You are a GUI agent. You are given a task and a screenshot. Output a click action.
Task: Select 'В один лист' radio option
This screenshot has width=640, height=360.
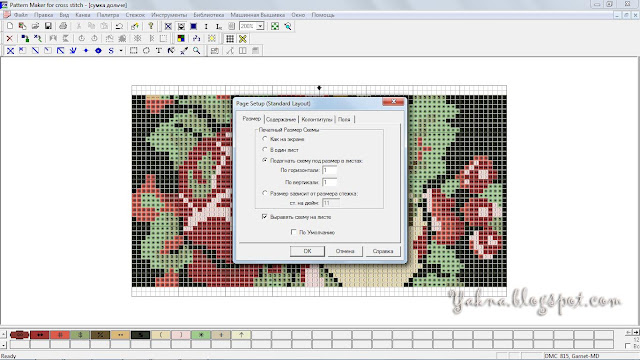(265, 149)
